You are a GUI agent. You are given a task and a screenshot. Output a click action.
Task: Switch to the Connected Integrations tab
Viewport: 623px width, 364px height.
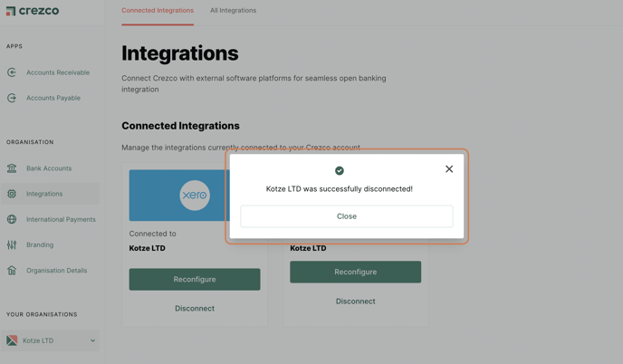tap(158, 10)
